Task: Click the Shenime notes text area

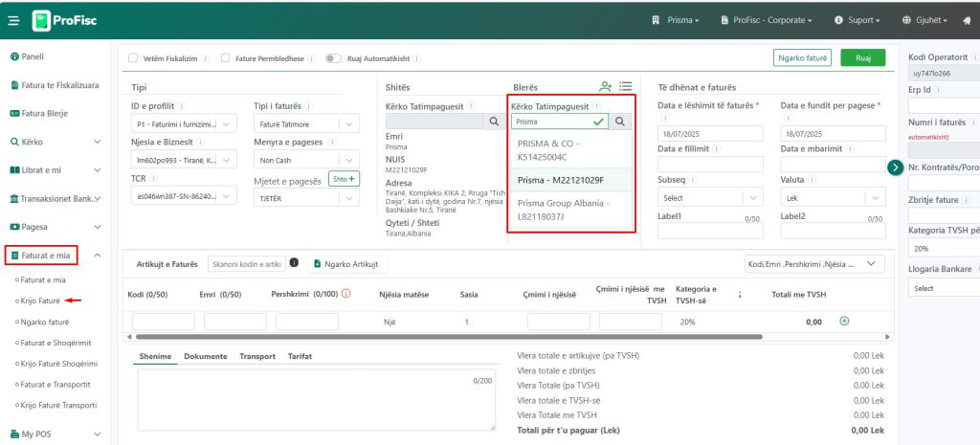Action: pos(317,400)
